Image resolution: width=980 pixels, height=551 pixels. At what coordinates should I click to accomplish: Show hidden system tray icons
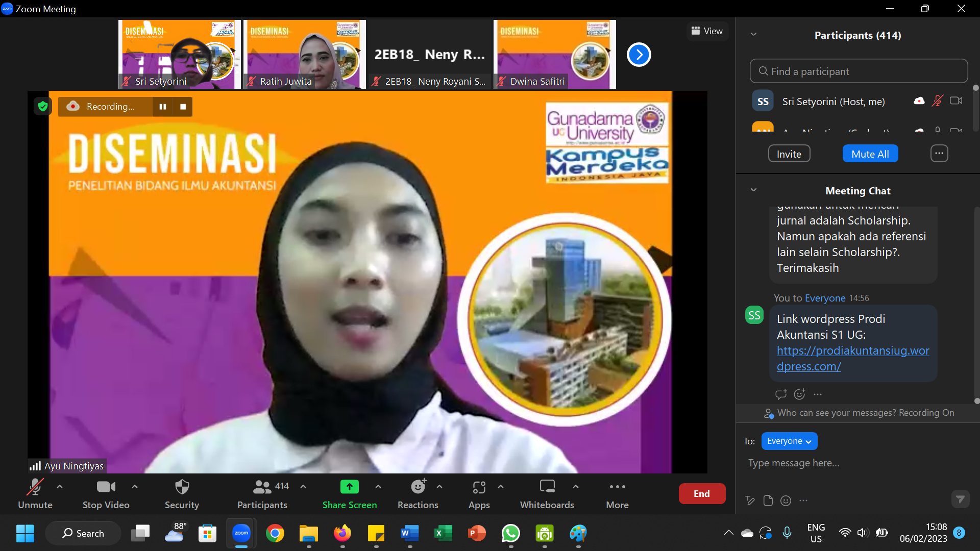coord(728,533)
